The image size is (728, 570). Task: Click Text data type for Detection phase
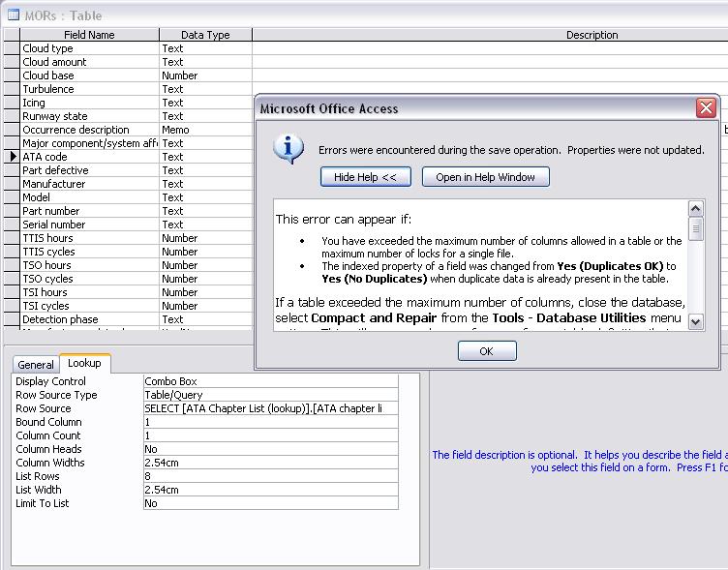(205, 319)
